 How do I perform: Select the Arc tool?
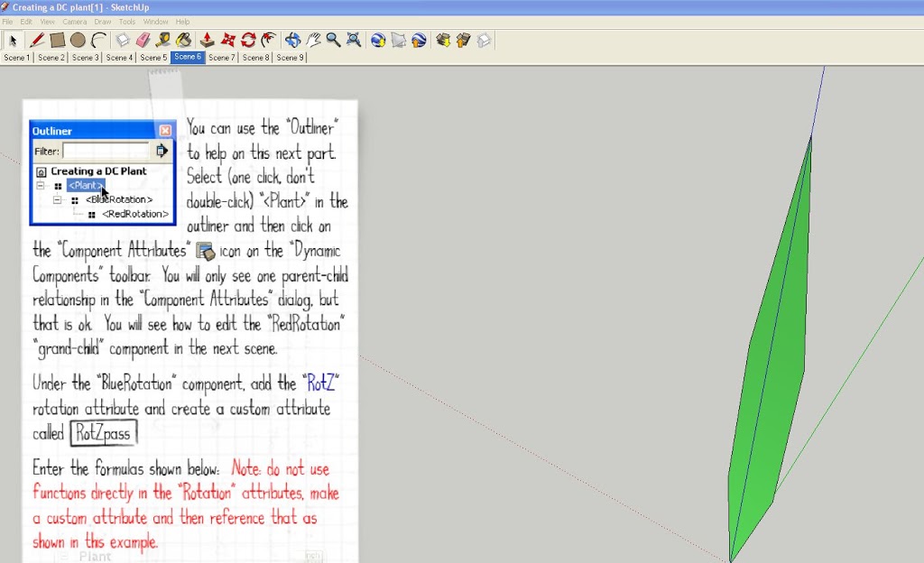98,40
